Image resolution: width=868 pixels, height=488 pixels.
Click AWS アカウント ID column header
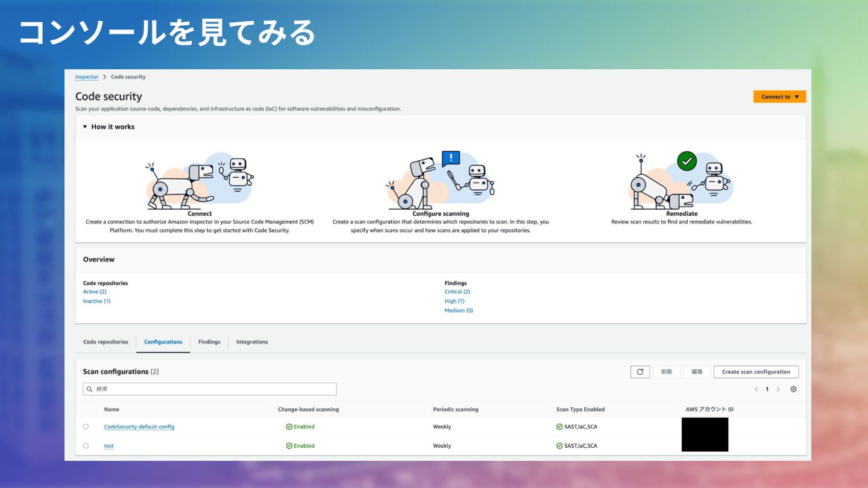click(x=709, y=410)
